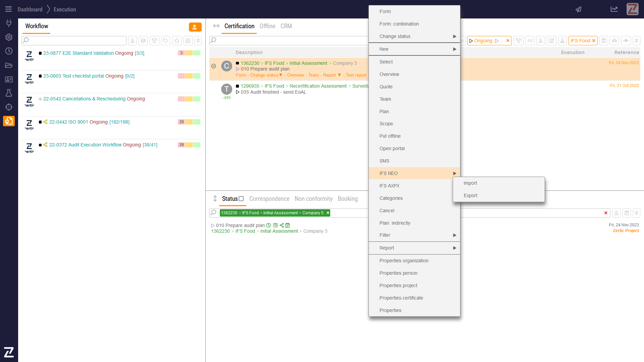
Task: Click the red status block for 23-0877
Action: pyautogui.click(x=181, y=53)
